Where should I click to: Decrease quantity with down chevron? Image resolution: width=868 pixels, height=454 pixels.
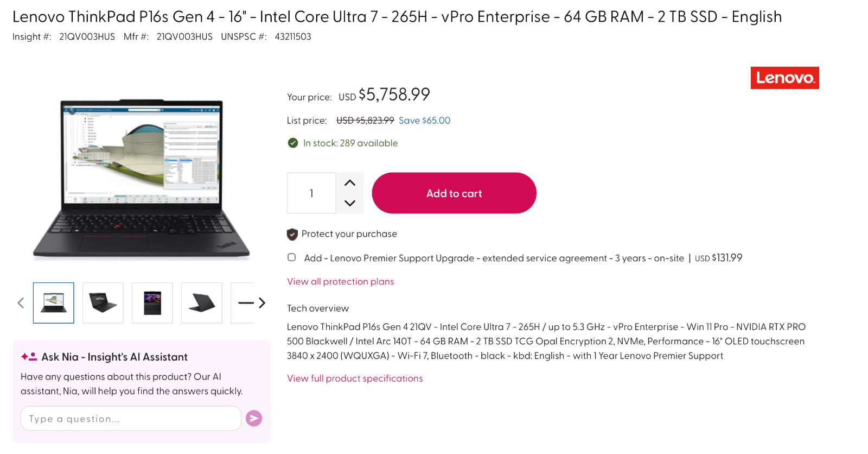(x=350, y=203)
